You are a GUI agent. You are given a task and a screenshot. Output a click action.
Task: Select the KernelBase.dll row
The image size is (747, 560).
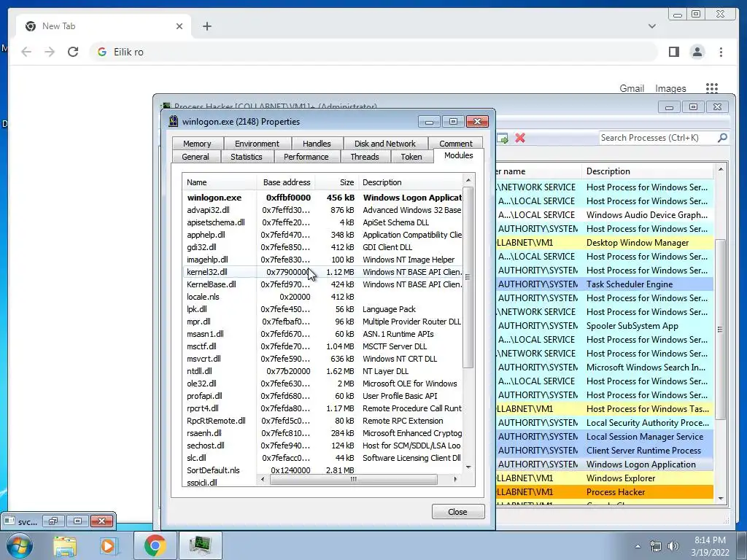pyautogui.click(x=322, y=284)
